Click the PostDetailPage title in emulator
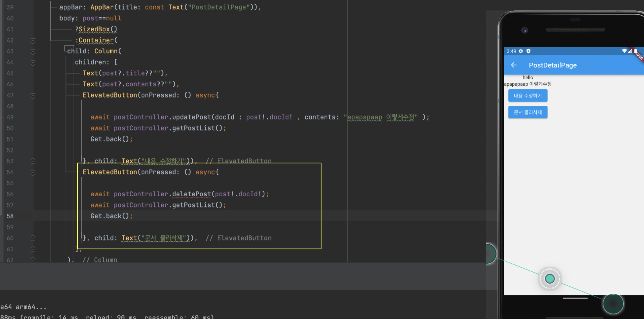Image resolution: width=644 pixels, height=321 pixels. 552,65
